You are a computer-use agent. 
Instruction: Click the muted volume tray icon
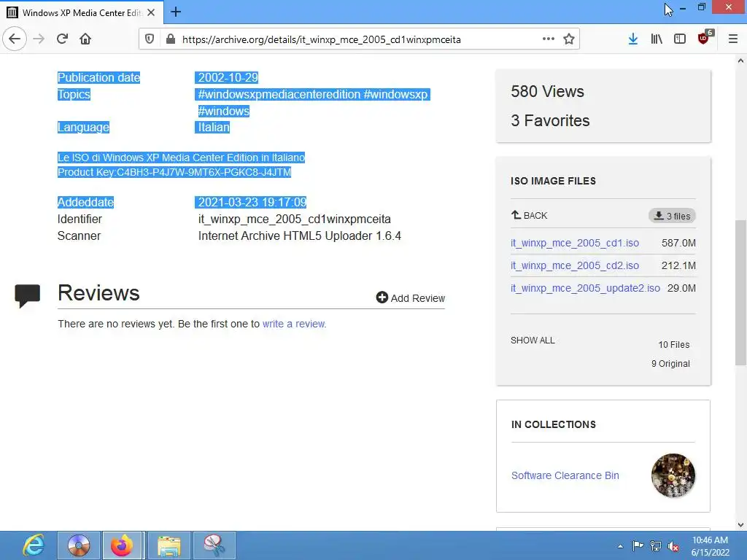click(673, 546)
